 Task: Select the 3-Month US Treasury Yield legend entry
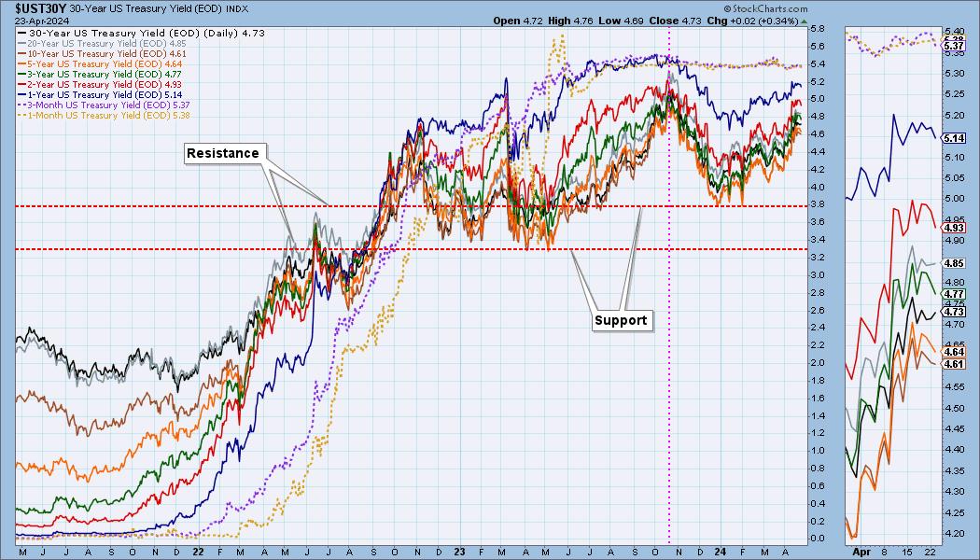[x=105, y=105]
